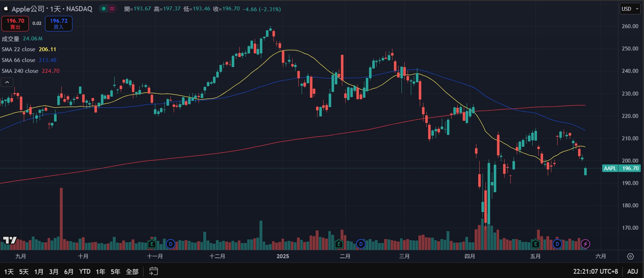This screenshot has height=278, width=644.
Task: Collapse the indicator legend chevron
Action: 7,82
